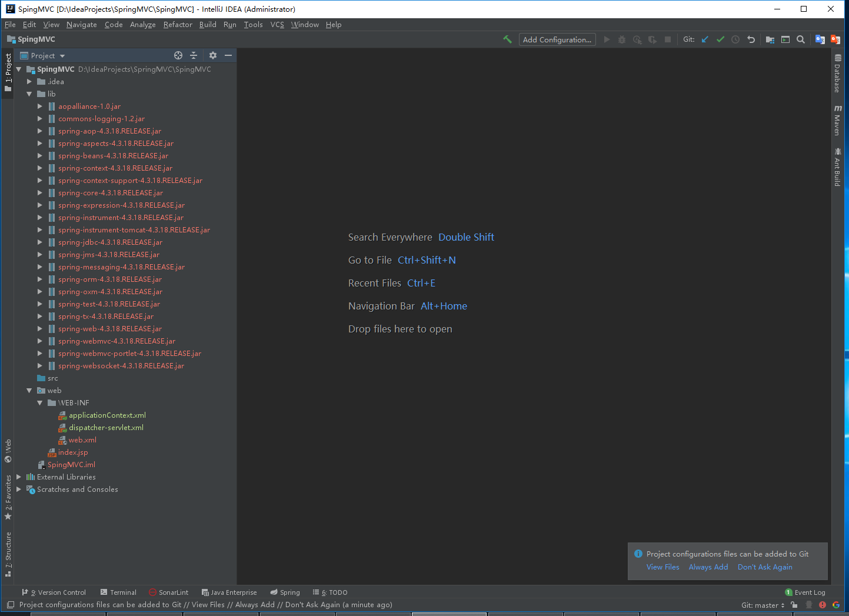Click the red error indicator in status bar

pos(823,605)
